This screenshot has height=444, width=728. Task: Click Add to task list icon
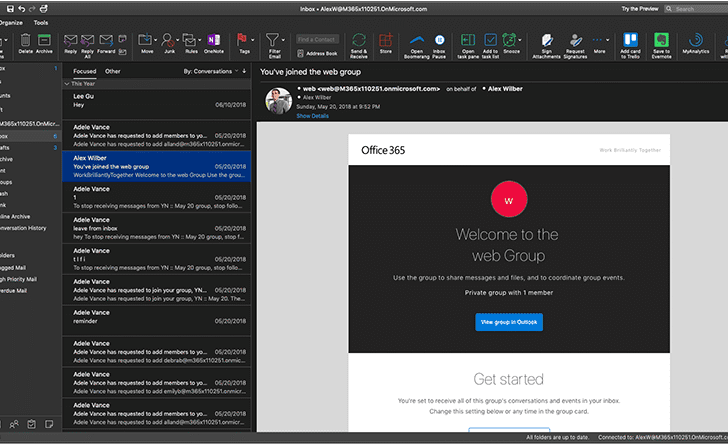[490, 40]
